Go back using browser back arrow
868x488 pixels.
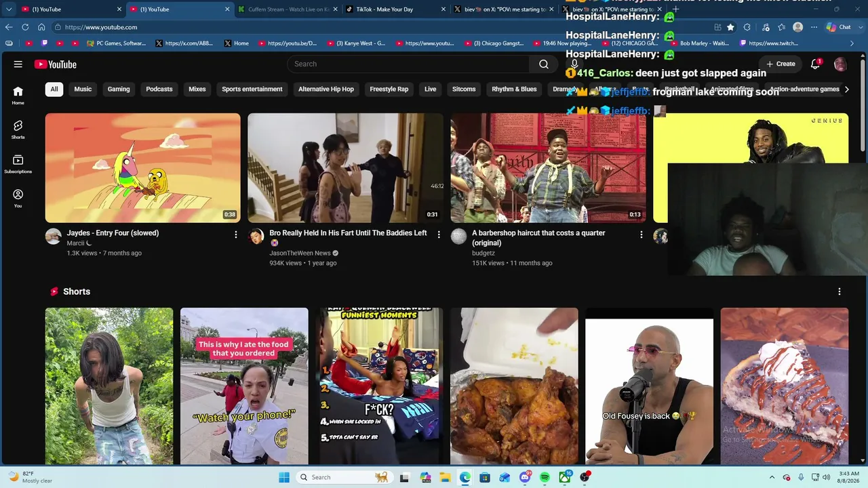(x=9, y=27)
